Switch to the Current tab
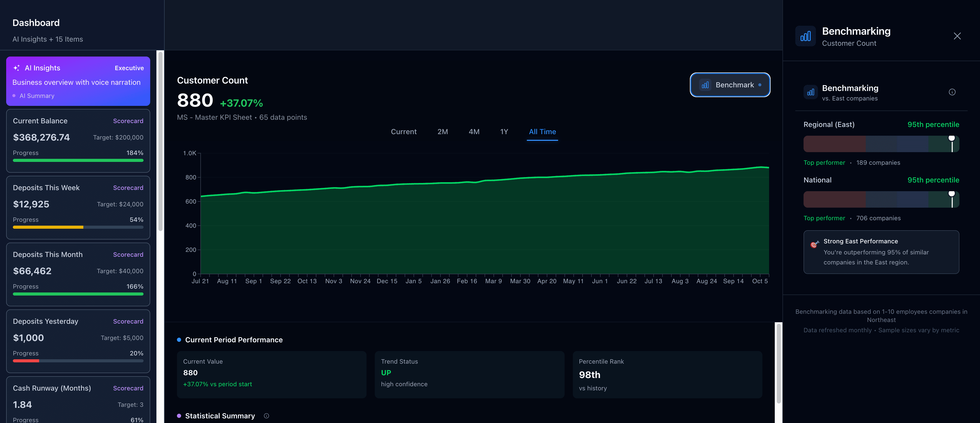The height and width of the screenshot is (423, 980). tap(403, 132)
